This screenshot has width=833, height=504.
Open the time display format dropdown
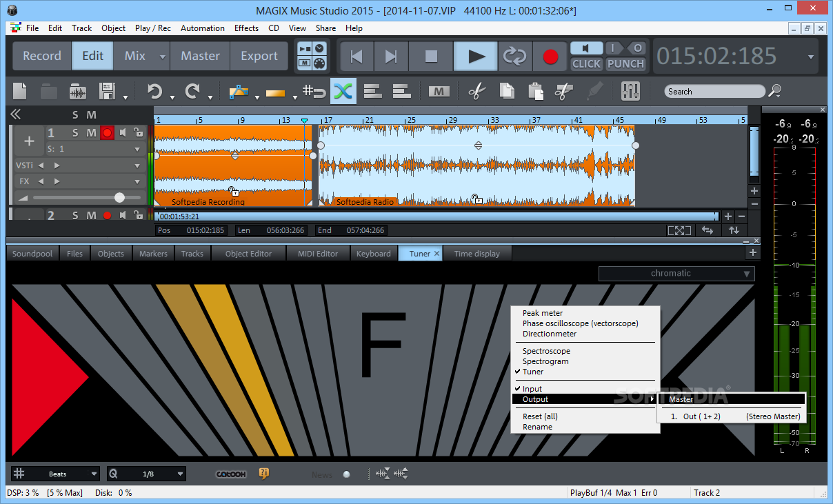(x=811, y=57)
